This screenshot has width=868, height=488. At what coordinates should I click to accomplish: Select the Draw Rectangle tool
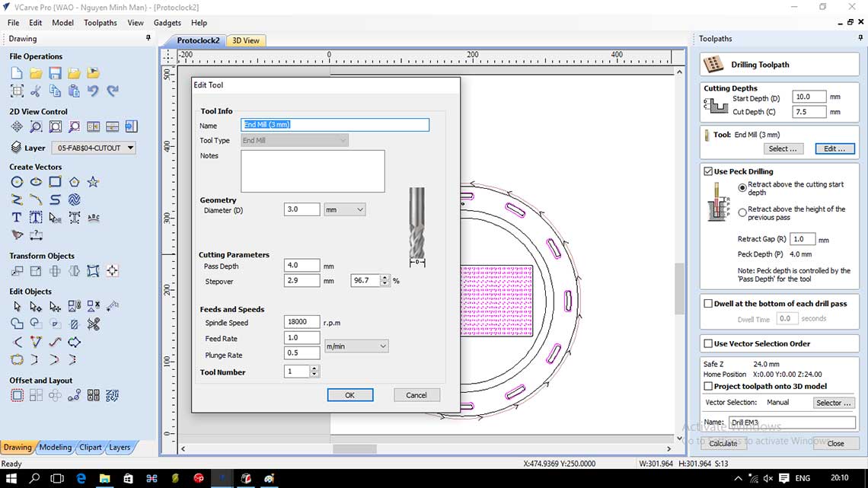55,182
